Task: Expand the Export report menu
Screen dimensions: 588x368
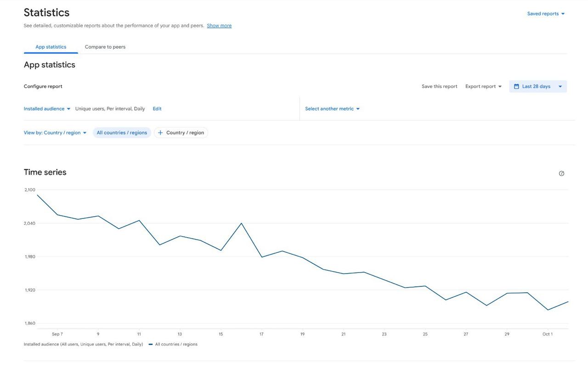Action: pyautogui.click(x=483, y=86)
